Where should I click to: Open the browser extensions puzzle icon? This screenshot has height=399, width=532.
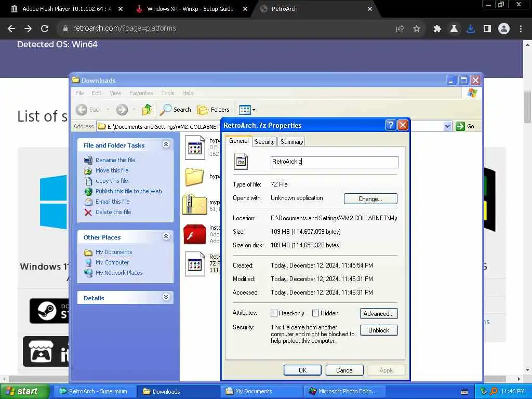click(437, 29)
